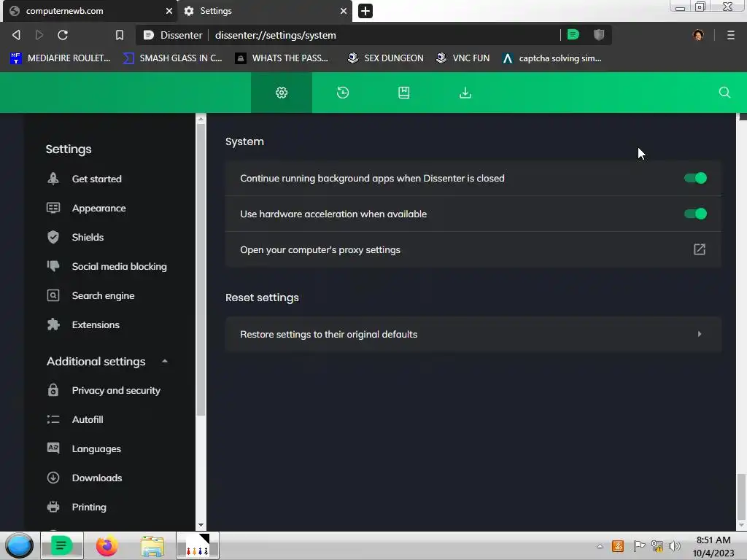Image resolution: width=747 pixels, height=560 pixels.
Task: Close the computernewb.com tab
Action: click(x=169, y=10)
